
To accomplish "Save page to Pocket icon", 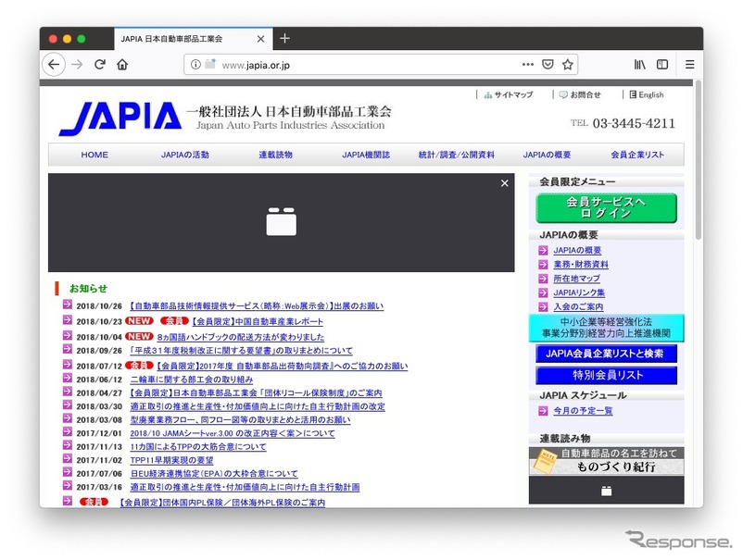I will (x=548, y=65).
